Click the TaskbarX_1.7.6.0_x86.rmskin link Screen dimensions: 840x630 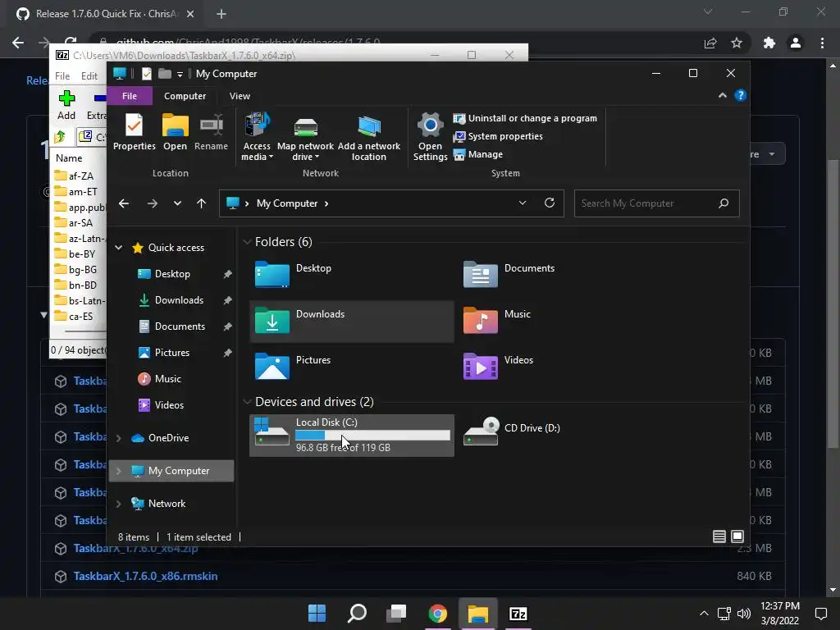coord(145,577)
